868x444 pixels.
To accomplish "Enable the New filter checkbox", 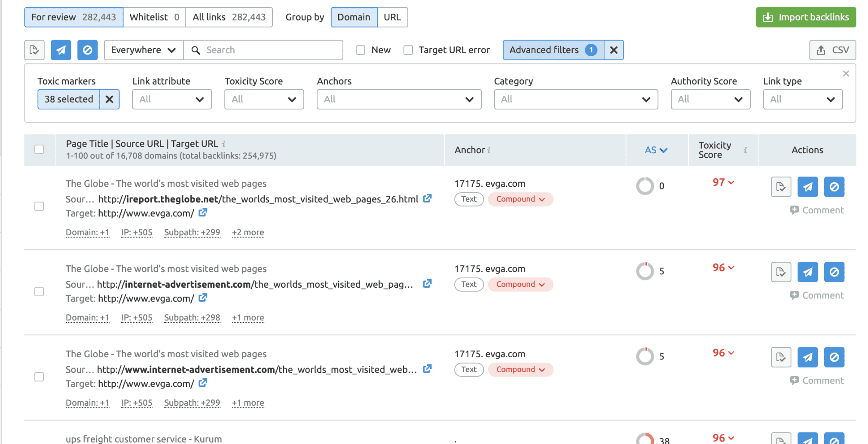I will 360,50.
